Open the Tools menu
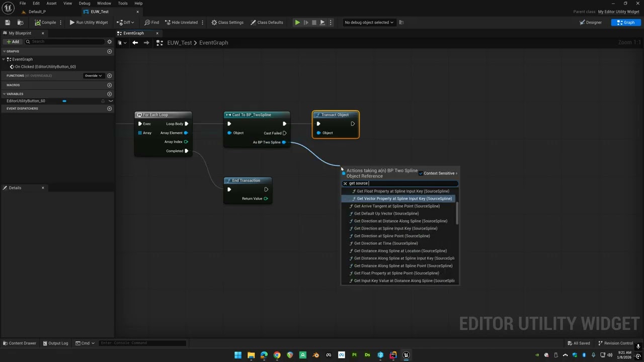The width and height of the screenshot is (644, 362). [x=123, y=3]
